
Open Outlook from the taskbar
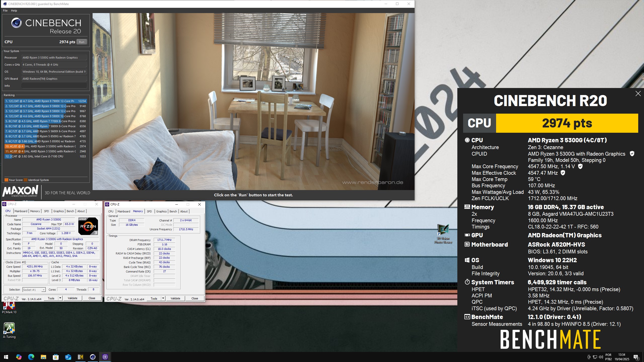[x=68, y=357]
